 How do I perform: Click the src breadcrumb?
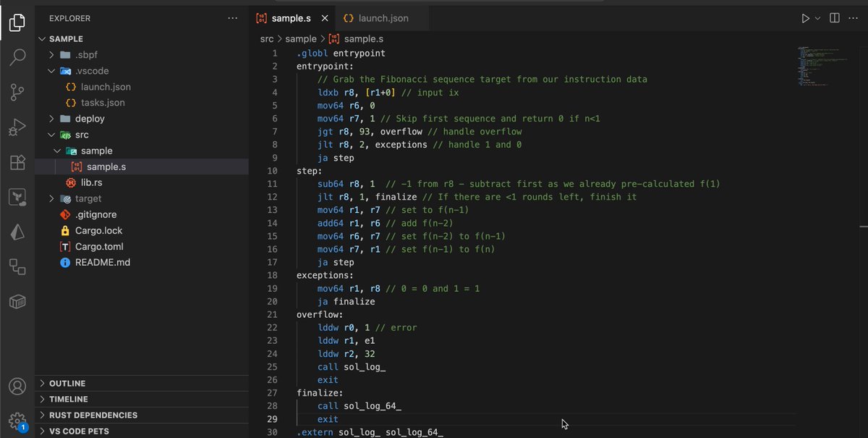coord(267,39)
